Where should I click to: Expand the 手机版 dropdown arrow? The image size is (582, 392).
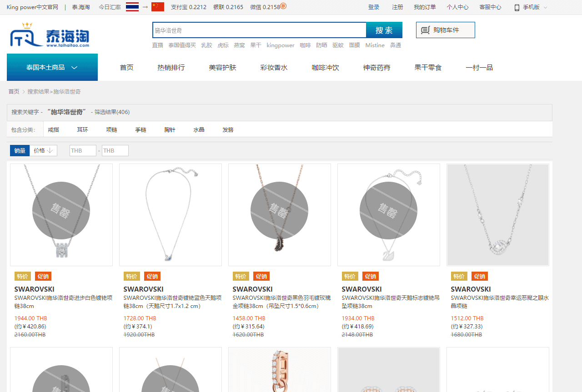pos(546,7)
